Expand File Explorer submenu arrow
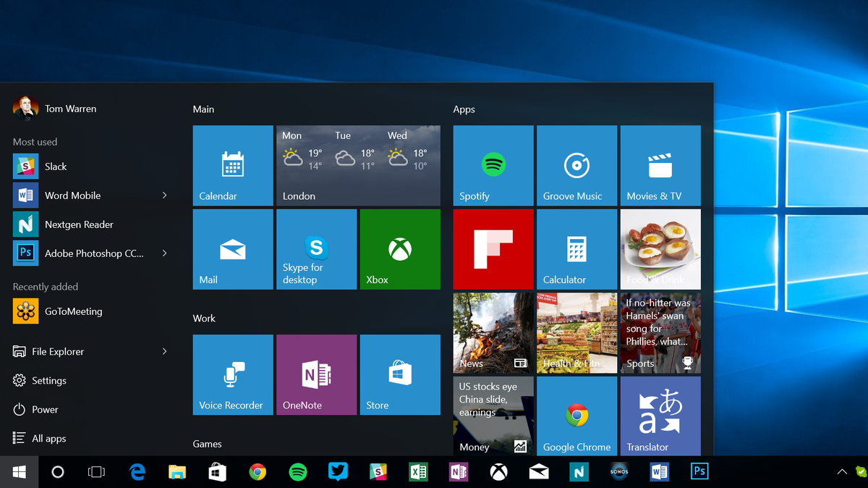 point(164,351)
